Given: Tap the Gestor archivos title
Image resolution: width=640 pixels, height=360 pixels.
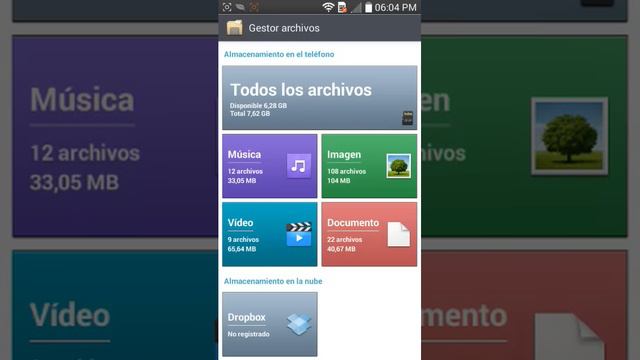Looking at the screenshot, I should pyautogui.click(x=284, y=28).
